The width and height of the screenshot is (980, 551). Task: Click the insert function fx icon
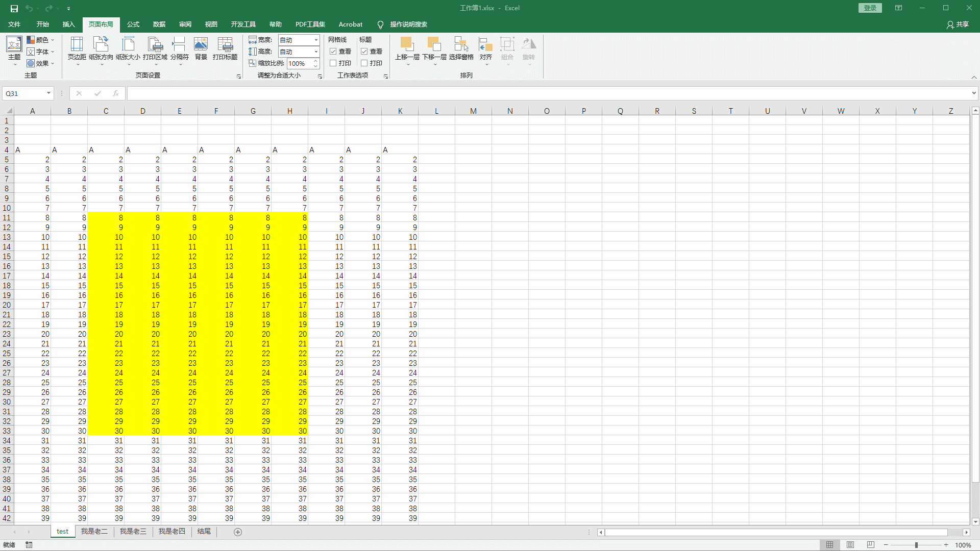point(116,93)
